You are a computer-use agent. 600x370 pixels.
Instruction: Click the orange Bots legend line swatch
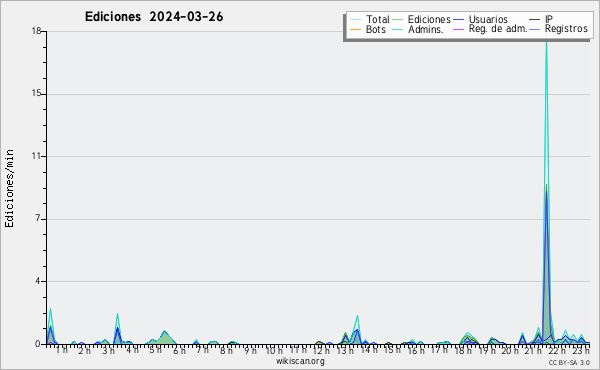point(355,29)
